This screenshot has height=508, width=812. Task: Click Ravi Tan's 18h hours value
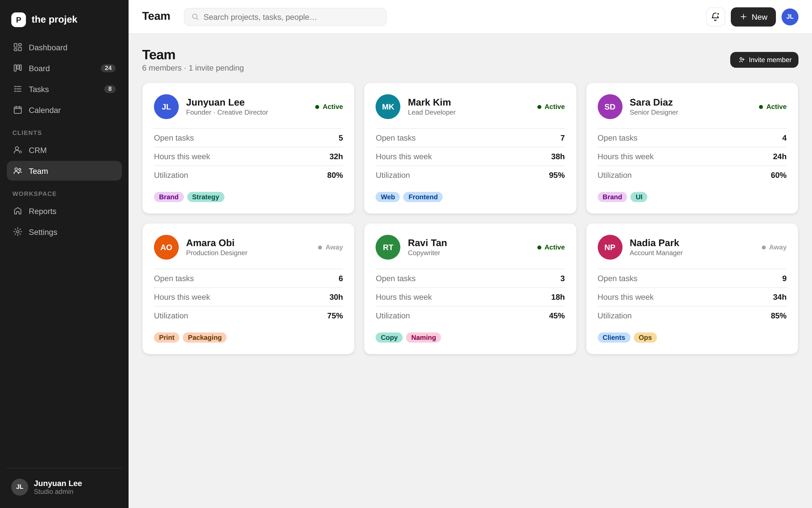(x=558, y=297)
